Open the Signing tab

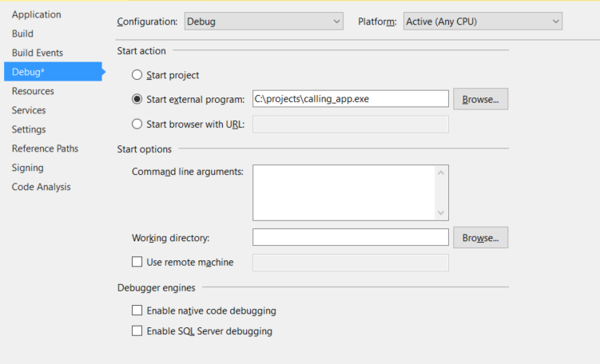tap(28, 168)
